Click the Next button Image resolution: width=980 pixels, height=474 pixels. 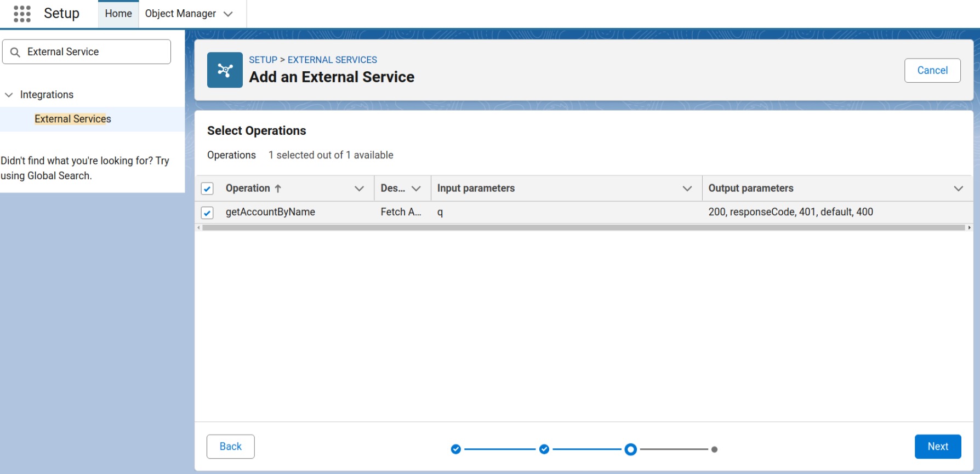click(x=937, y=446)
